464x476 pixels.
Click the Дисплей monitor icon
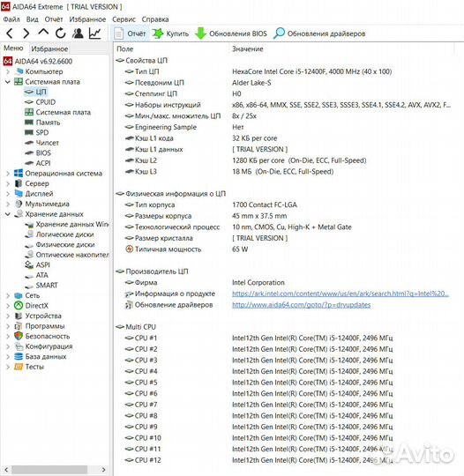19,194
